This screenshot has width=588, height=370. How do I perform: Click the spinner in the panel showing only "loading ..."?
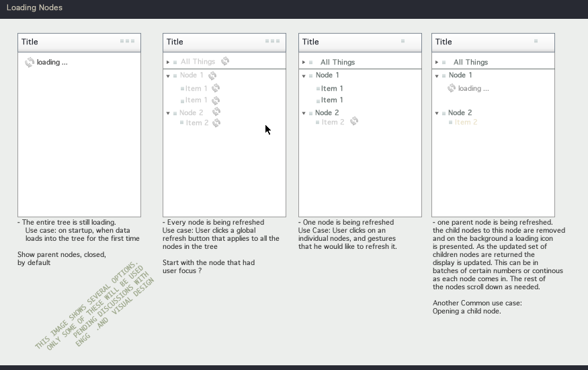[29, 62]
